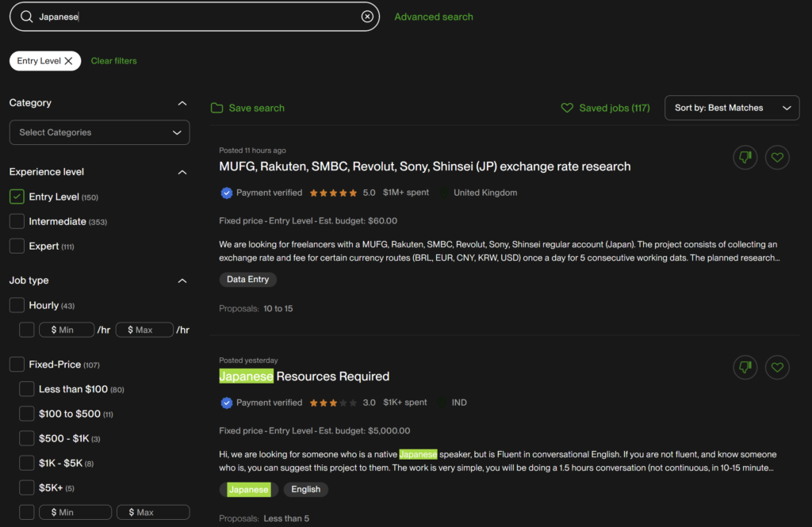
Task: Clear the search field with the X icon
Action: click(367, 17)
